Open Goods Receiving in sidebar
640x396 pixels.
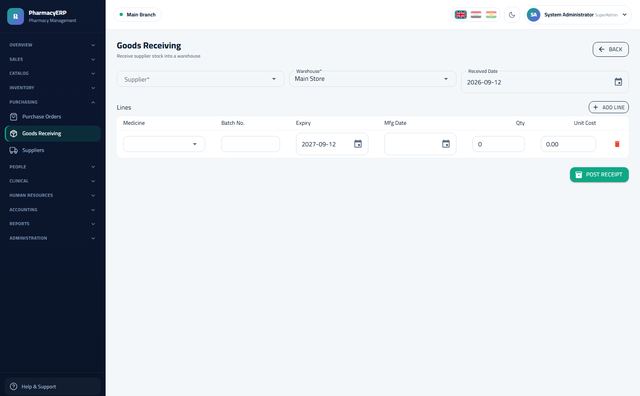(52, 133)
